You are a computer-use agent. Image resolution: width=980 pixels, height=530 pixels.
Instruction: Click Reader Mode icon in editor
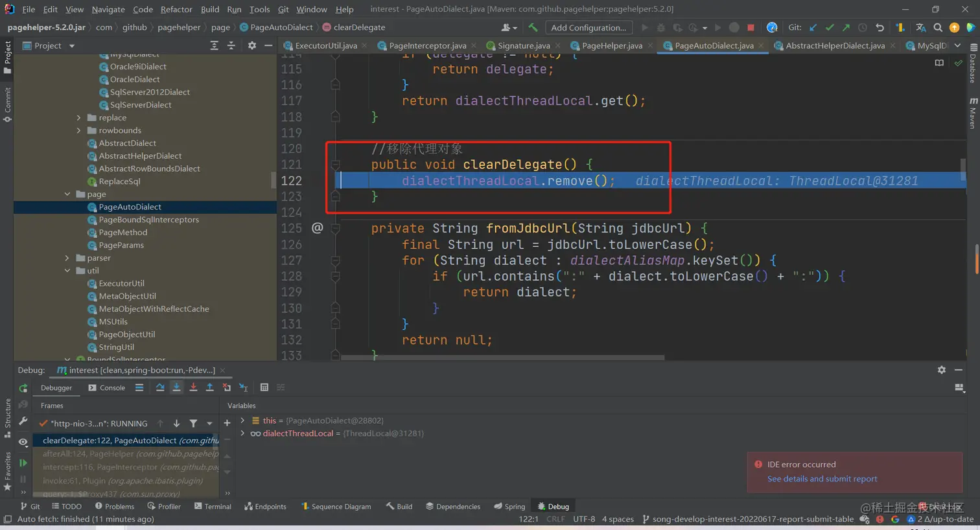click(x=939, y=63)
